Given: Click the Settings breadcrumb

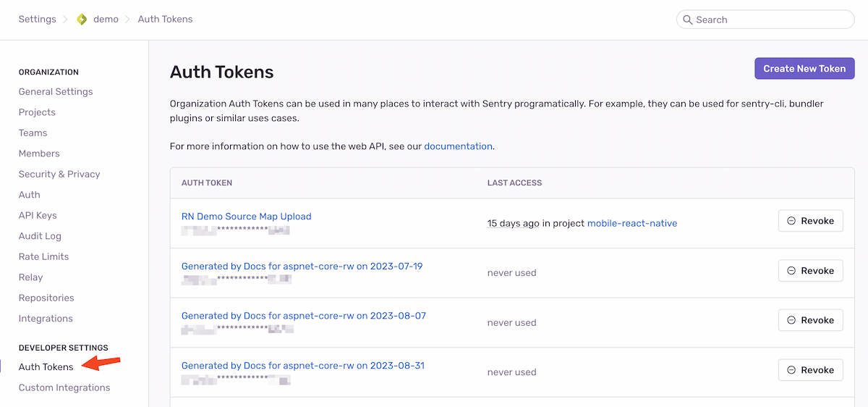Looking at the screenshot, I should 37,20.
